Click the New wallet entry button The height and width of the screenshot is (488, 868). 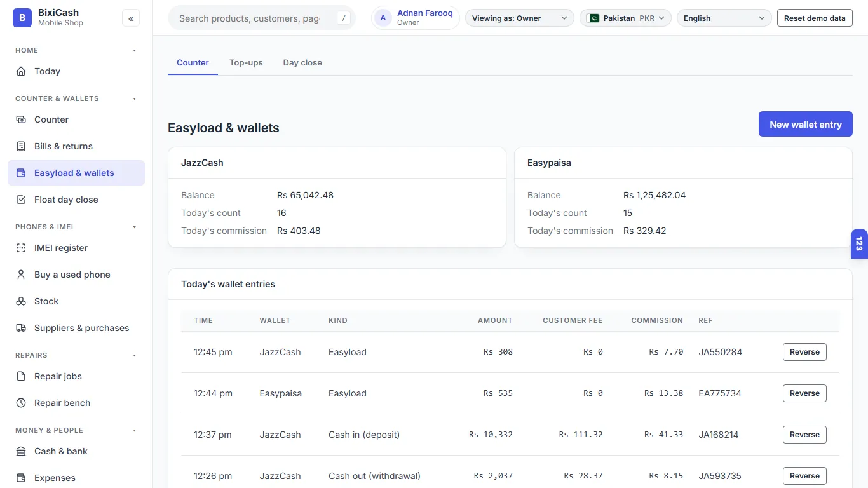coord(806,125)
